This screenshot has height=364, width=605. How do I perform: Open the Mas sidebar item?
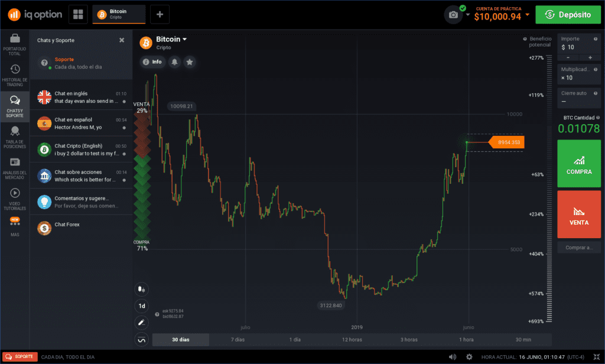point(15,227)
